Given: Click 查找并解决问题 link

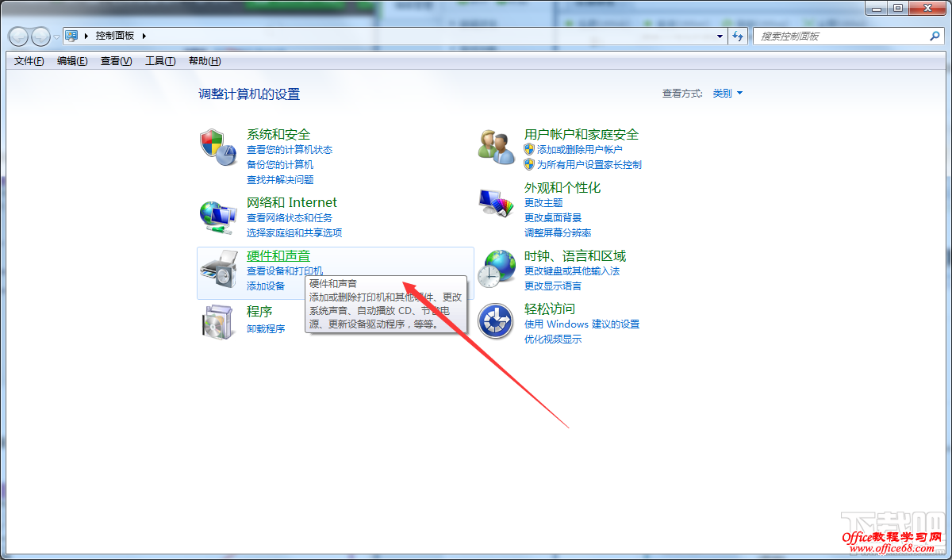Looking at the screenshot, I should 280,179.
